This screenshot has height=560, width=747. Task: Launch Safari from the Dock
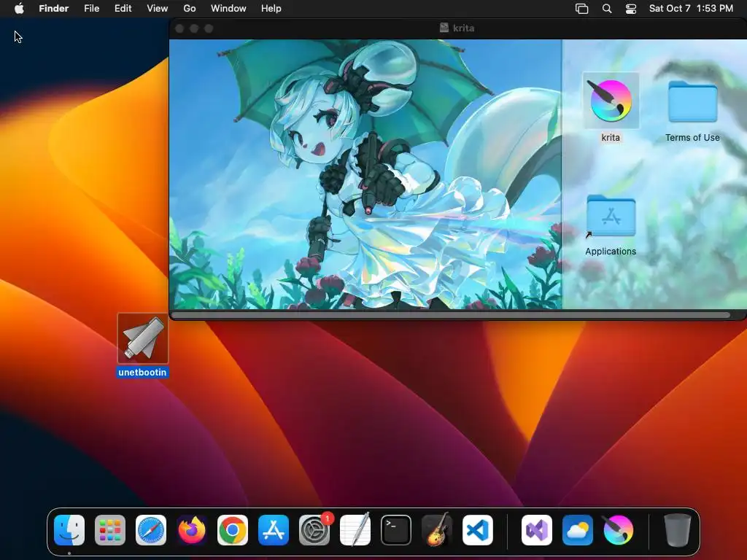point(151,530)
